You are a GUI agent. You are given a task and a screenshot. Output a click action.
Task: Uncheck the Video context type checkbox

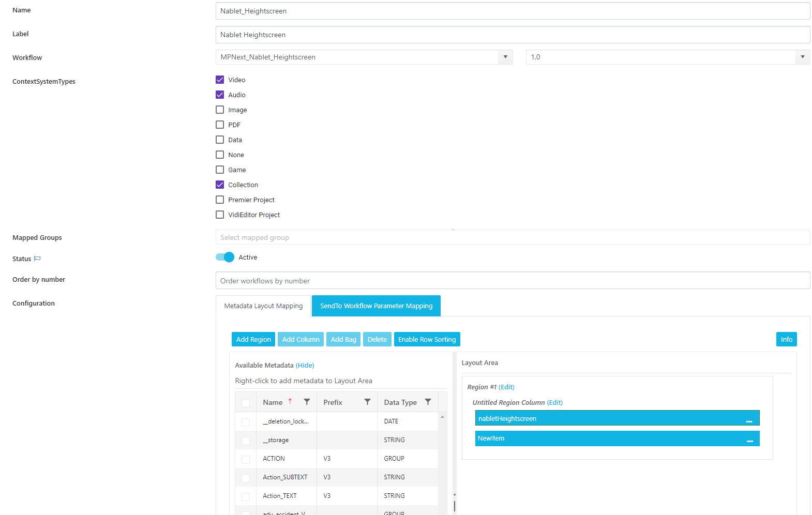coord(220,80)
